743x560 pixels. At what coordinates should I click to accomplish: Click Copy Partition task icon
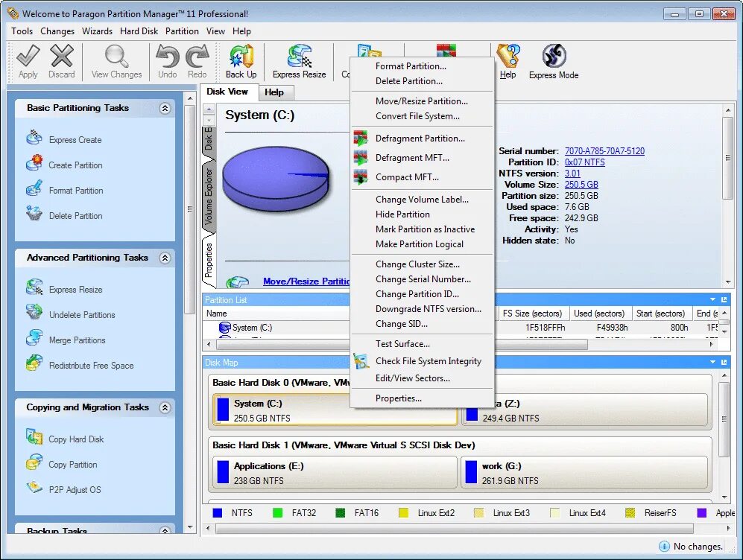click(34, 463)
